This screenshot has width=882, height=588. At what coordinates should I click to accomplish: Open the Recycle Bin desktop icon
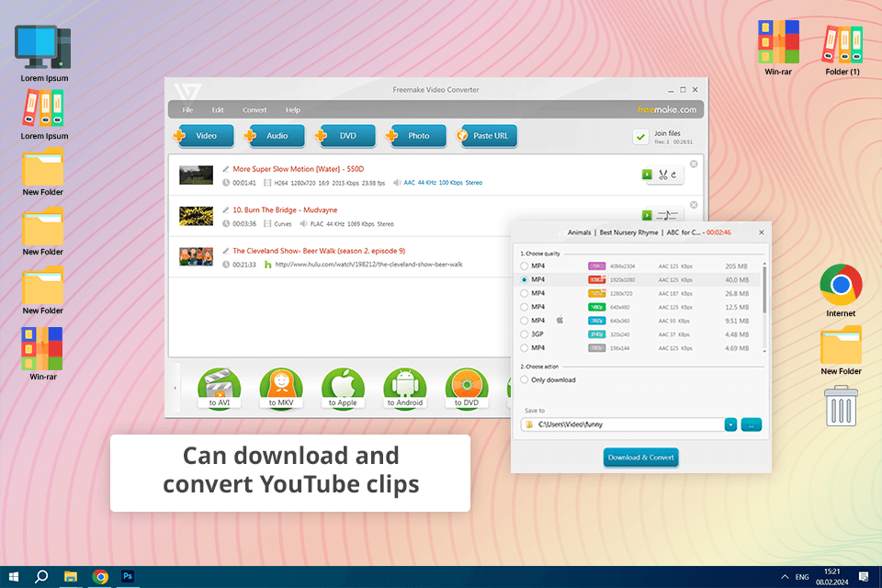point(841,406)
